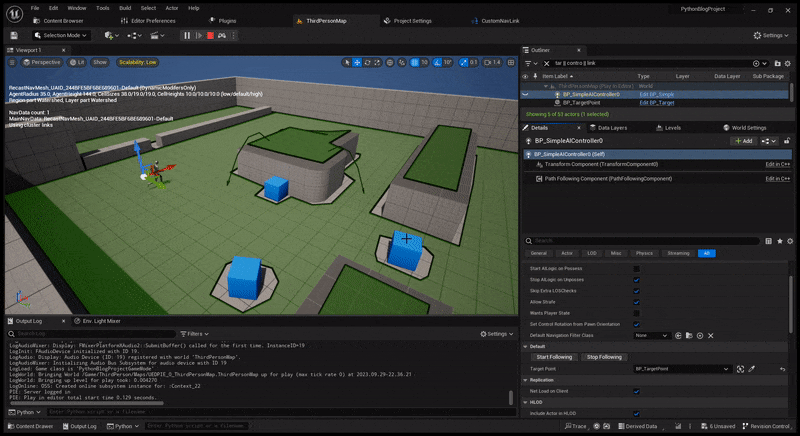Screen dimensions: 800x436
Task: Toggle grid snapping in the viewport toolbar
Action: [x=414, y=62]
